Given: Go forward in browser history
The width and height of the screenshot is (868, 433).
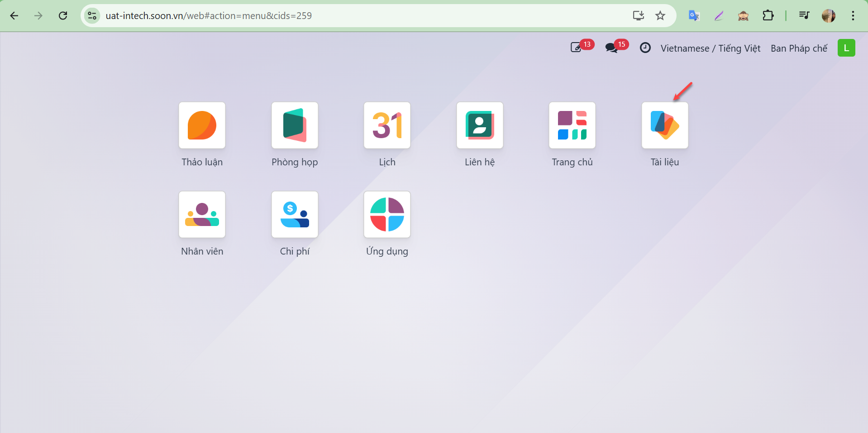Looking at the screenshot, I should coord(38,16).
